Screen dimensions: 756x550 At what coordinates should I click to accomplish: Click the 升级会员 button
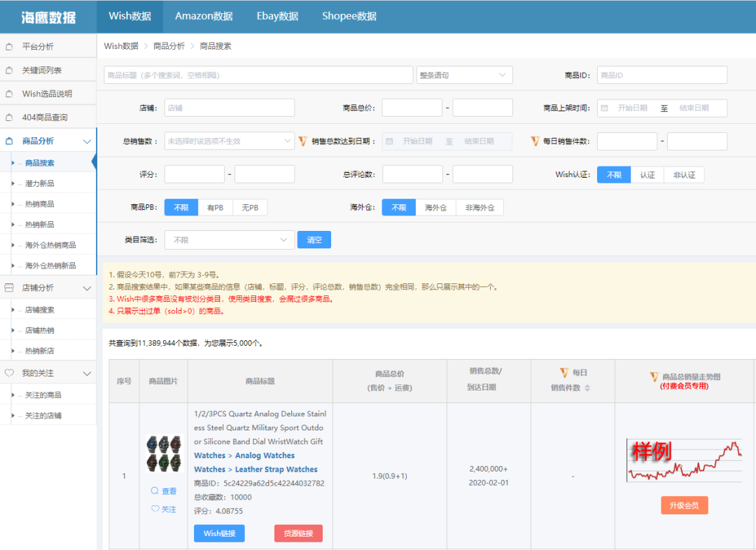coord(684,505)
